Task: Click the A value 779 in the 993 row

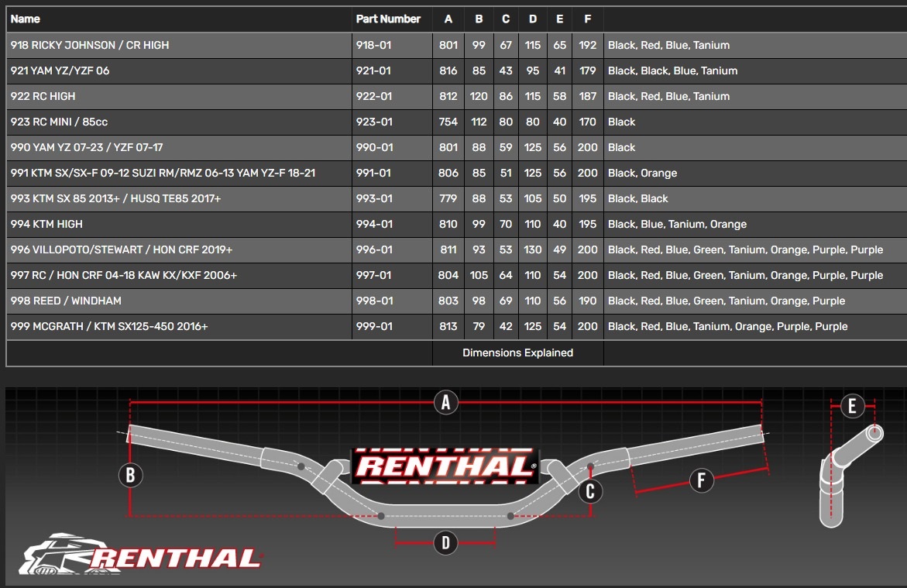Action: [448, 198]
